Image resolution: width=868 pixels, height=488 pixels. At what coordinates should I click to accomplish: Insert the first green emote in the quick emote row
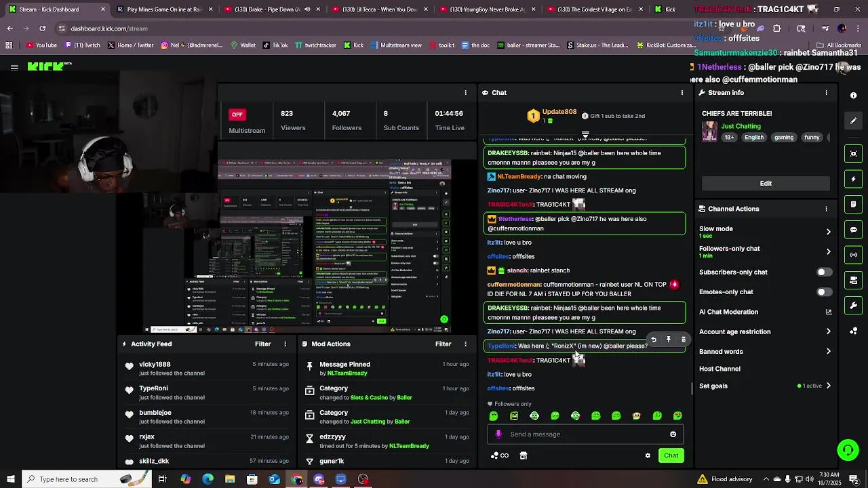click(x=494, y=416)
